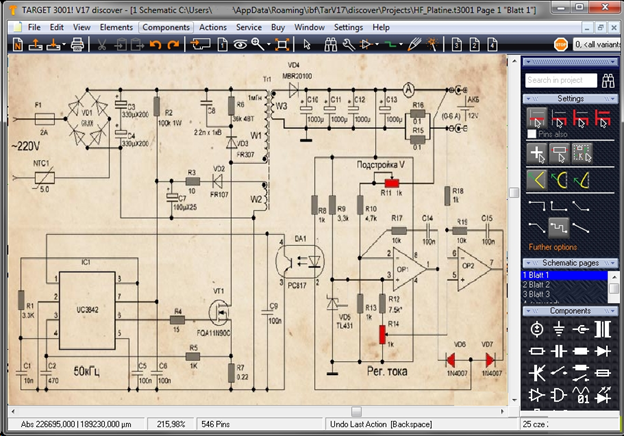Click the schematic pages list scrollbar thumb

614,288
